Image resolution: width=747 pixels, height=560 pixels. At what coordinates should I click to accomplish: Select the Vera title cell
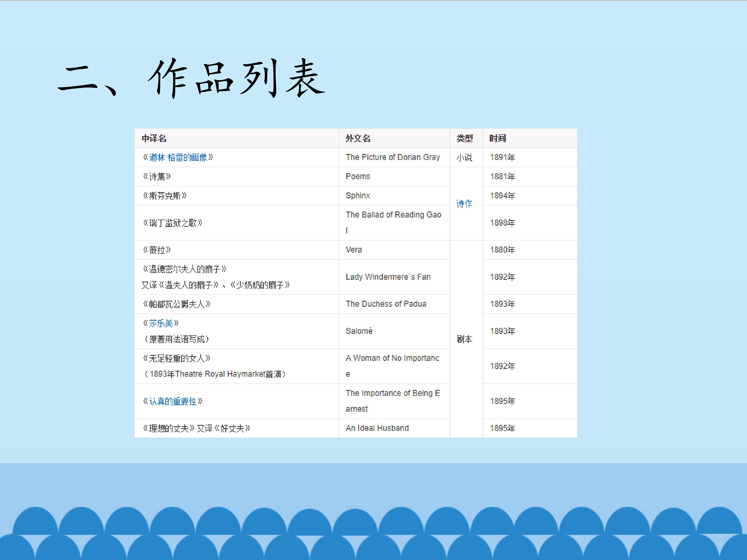(x=354, y=250)
